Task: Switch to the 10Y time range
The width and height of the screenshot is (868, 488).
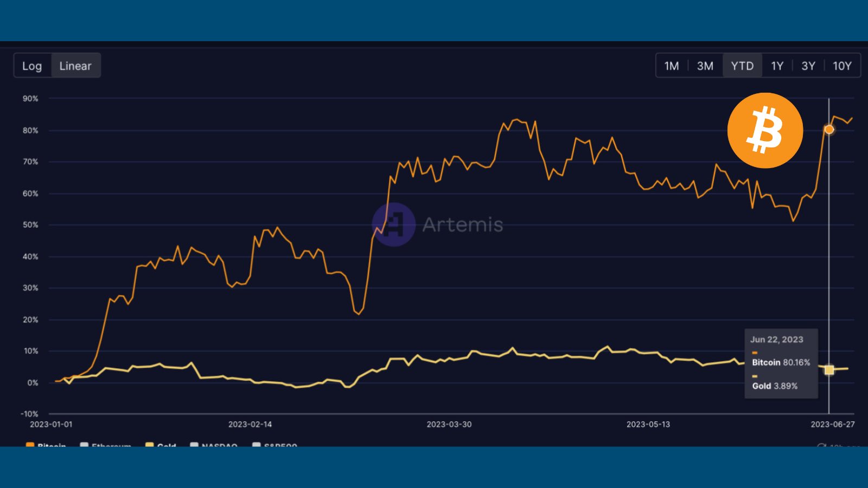Action: [x=843, y=66]
